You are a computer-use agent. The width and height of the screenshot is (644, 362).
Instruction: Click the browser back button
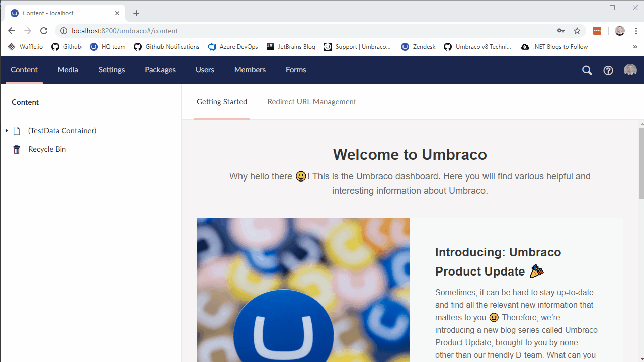tap(11, 31)
